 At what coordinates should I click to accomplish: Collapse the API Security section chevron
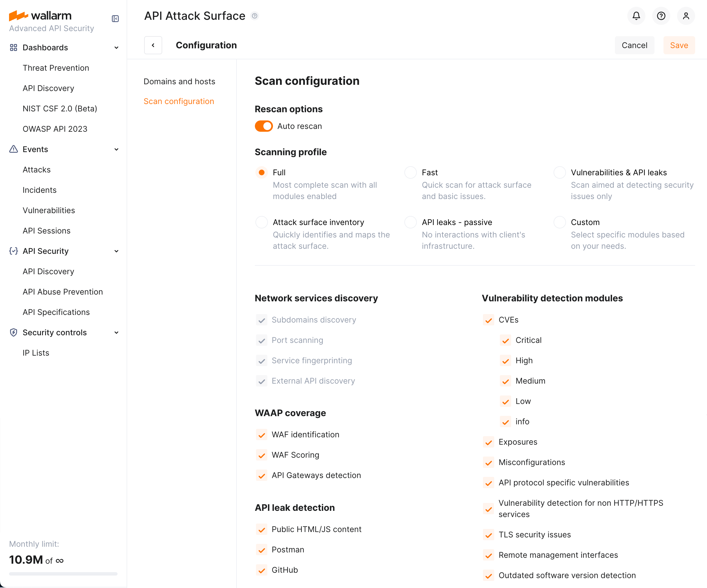pyautogui.click(x=116, y=251)
